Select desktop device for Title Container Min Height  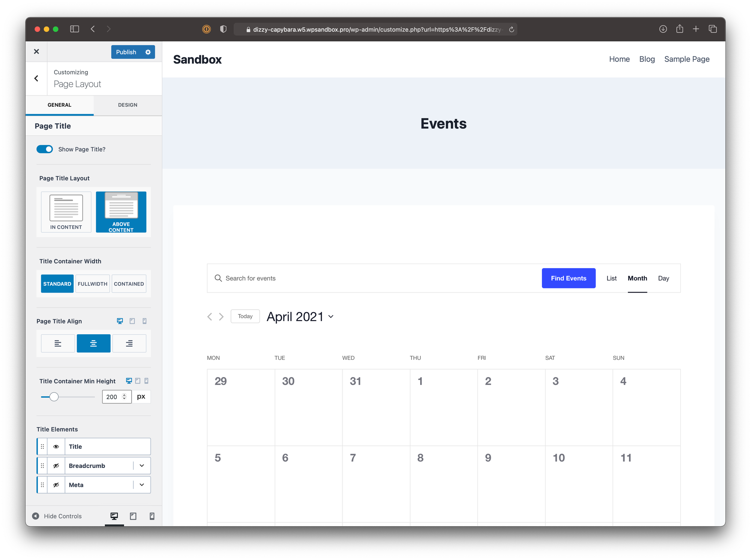[x=129, y=381]
